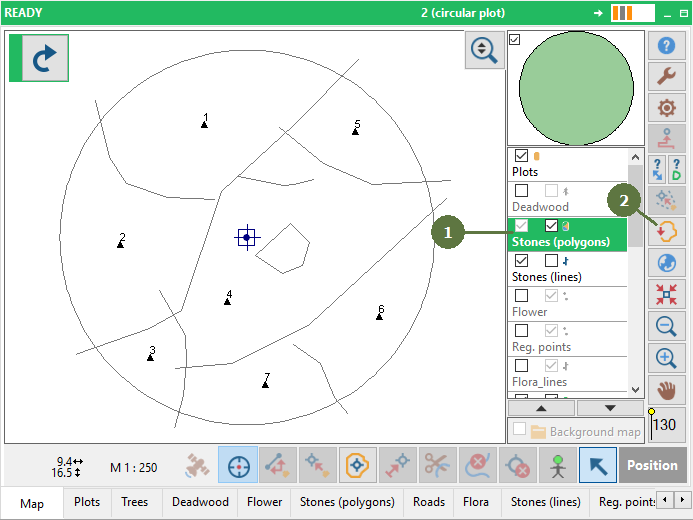The width and height of the screenshot is (693, 520).
Task: Click the scissors cut tool
Action: tap(438, 465)
